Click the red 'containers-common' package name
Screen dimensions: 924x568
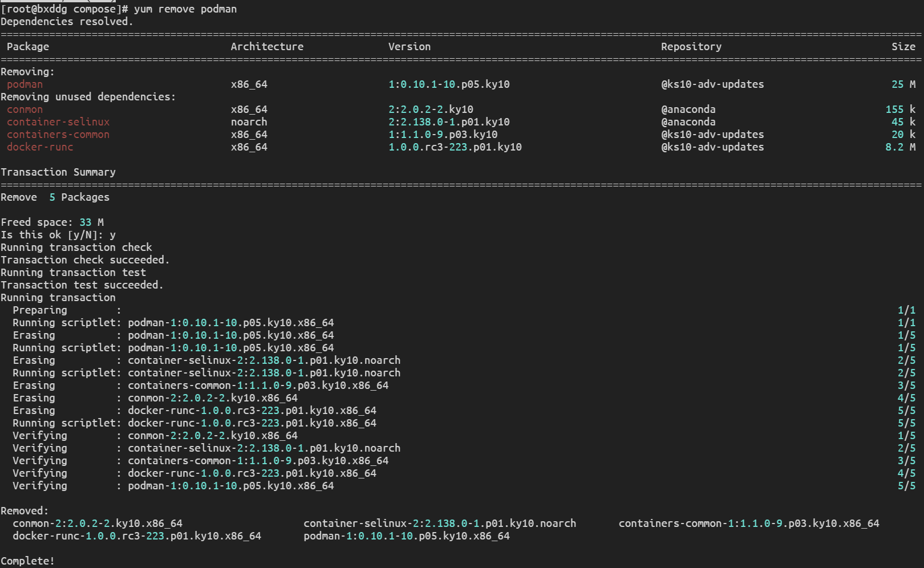[58, 135]
